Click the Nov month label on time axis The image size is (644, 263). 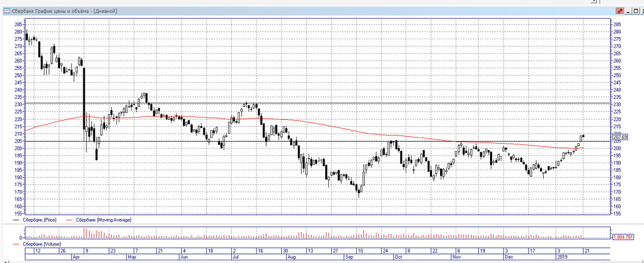coord(457,257)
